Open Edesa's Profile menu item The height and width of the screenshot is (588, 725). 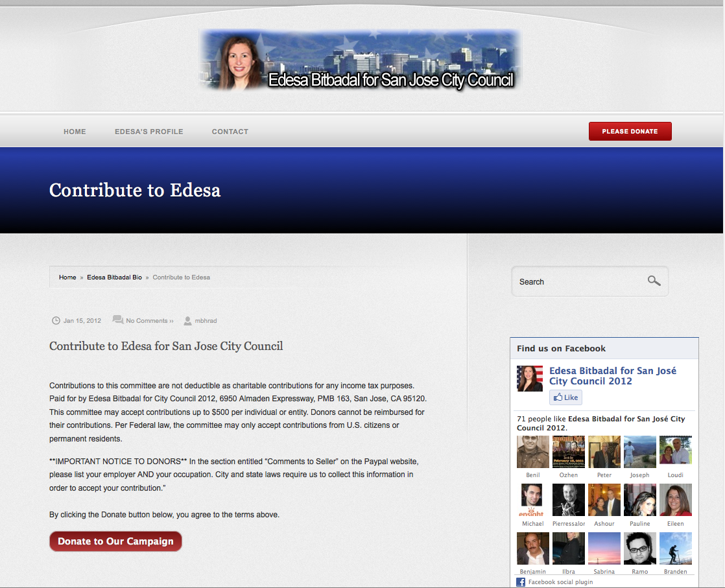click(x=149, y=132)
